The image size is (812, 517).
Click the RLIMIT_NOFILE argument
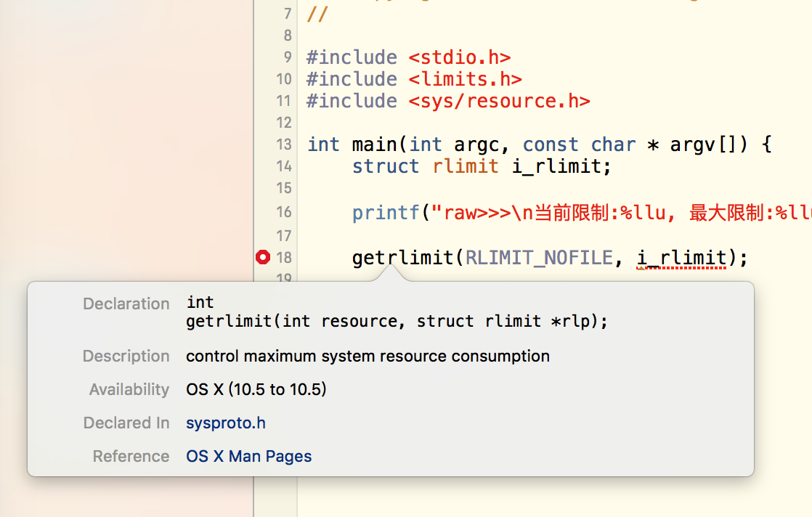pos(539,257)
